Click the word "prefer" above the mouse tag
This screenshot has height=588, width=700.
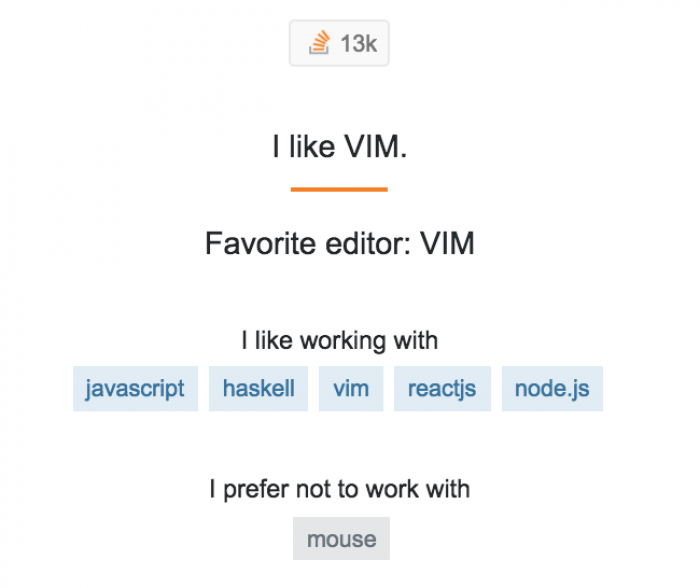click(x=256, y=489)
